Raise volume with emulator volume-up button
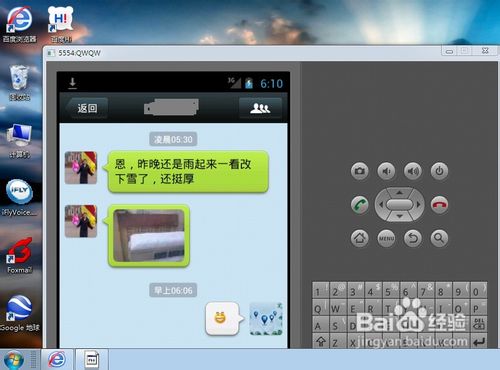Image resolution: width=500 pixels, height=370 pixels. 413,171
